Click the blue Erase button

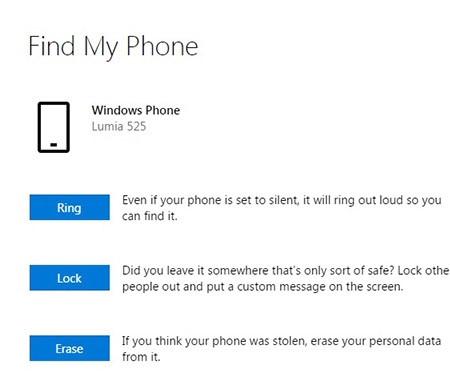[x=69, y=348]
